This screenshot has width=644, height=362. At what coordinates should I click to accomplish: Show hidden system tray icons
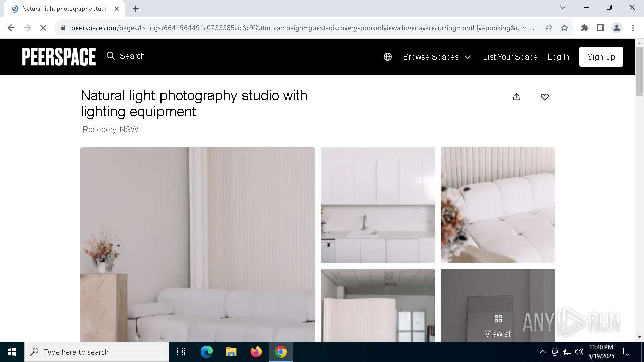[542, 352]
